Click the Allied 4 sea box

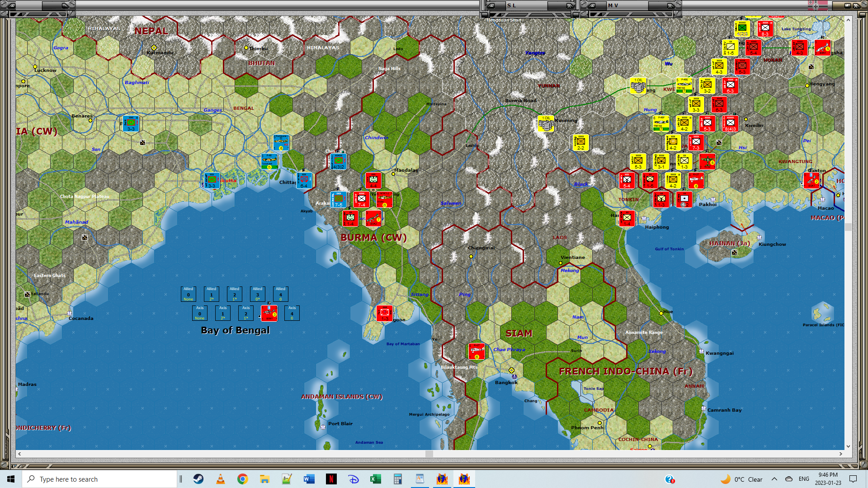(280, 294)
